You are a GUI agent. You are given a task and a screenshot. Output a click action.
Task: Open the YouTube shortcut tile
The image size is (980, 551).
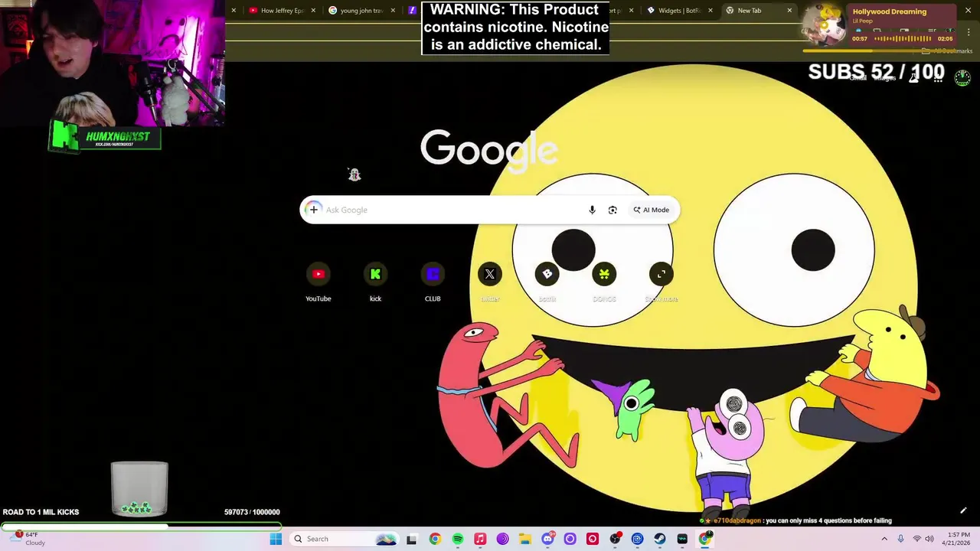click(x=318, y=283)
